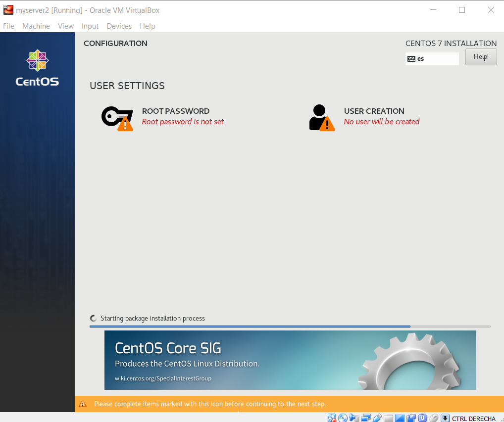Click the ROOT PASSWORD label
The image size is (504, 422).
pos(176,111)
